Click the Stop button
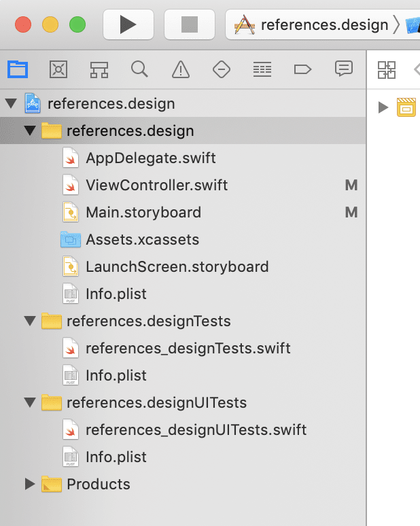This screenshot has height=526, width=420. 190,25
